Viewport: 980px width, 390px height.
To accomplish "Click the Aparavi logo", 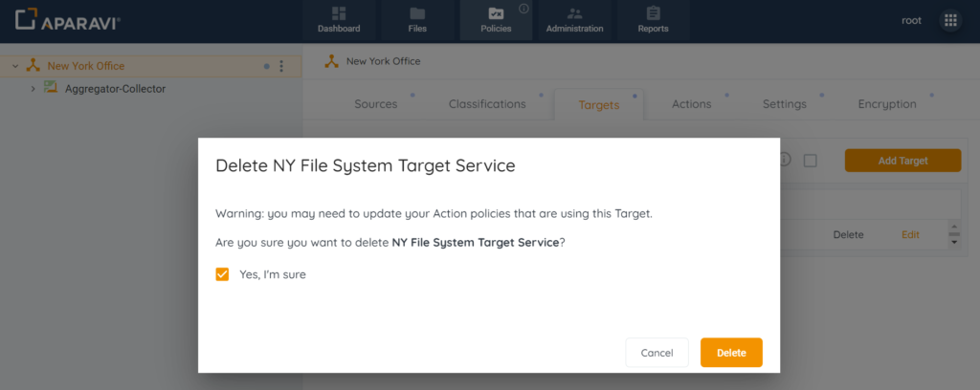I will pos(67,21).
